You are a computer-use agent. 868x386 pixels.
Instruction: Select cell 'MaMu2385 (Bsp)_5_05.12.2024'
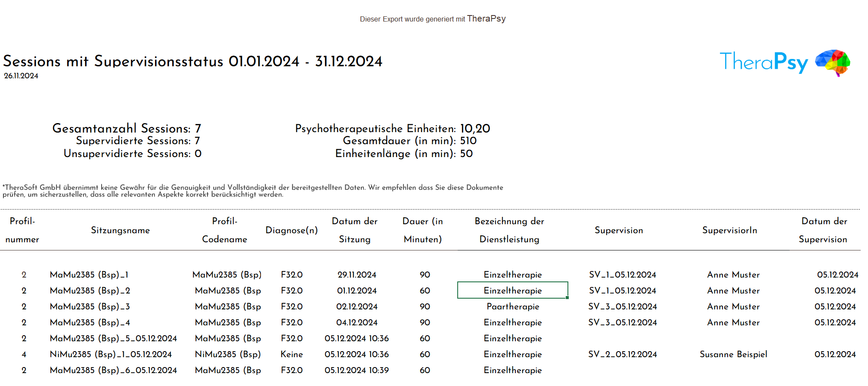tap(113, 339)
